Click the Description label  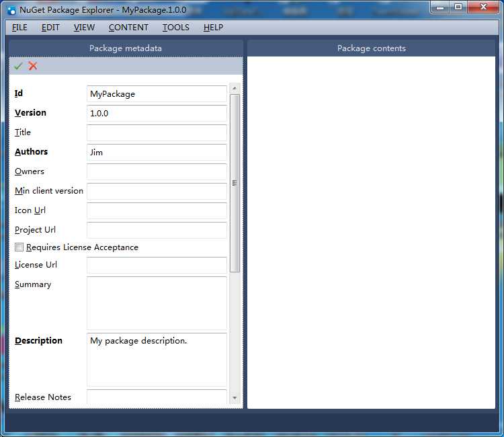[38, 341]
